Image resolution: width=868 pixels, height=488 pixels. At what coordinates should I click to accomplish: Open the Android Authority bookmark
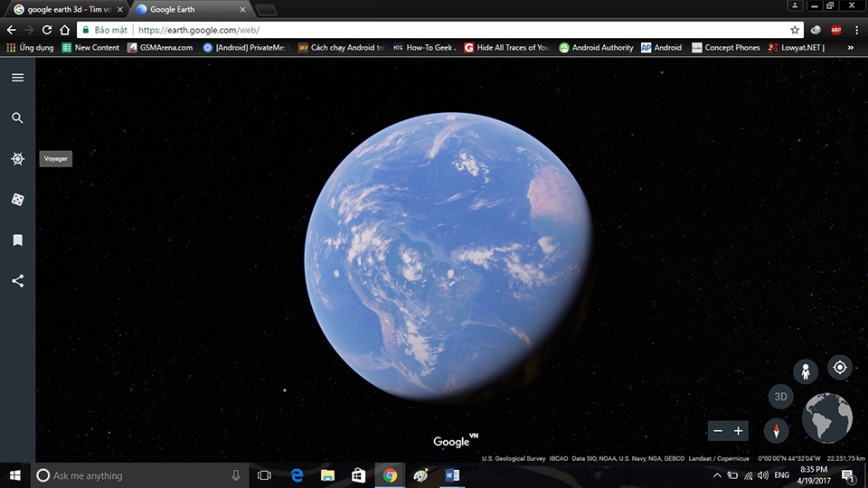tap(596, 48)
